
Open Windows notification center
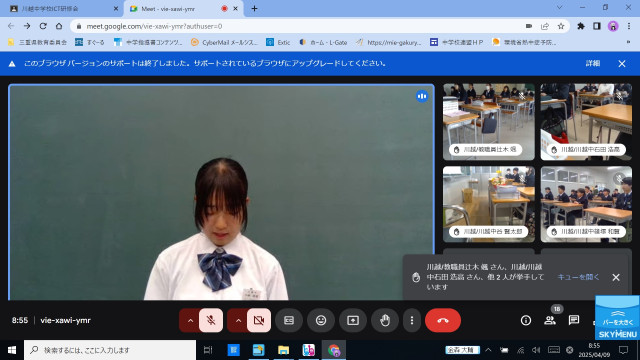623,350
